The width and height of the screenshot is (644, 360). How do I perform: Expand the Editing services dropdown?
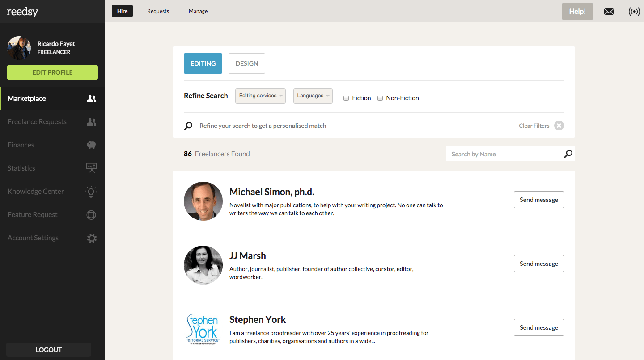coord(260,96)
